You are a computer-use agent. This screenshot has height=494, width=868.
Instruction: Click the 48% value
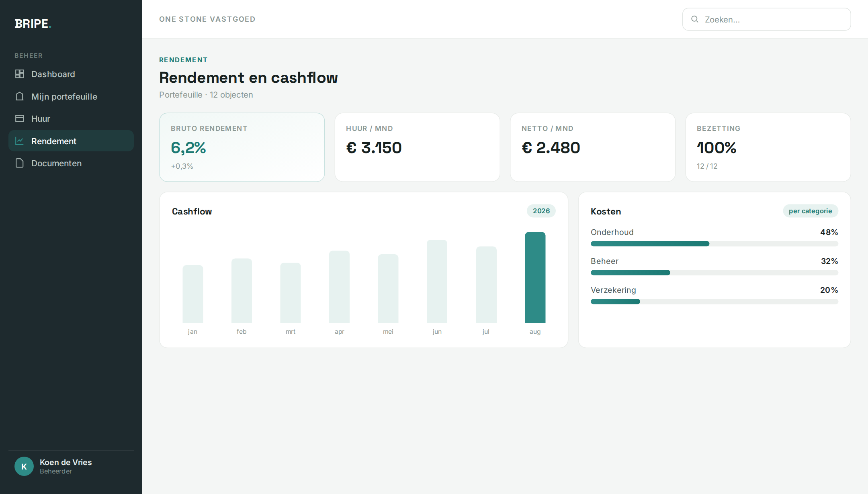point(829,232)
